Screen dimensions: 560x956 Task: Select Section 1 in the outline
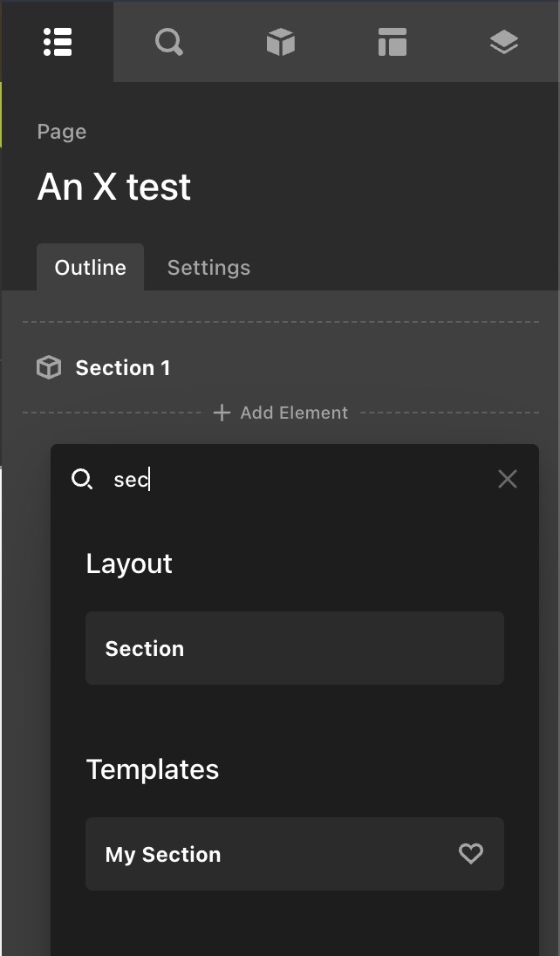point(123,368)
